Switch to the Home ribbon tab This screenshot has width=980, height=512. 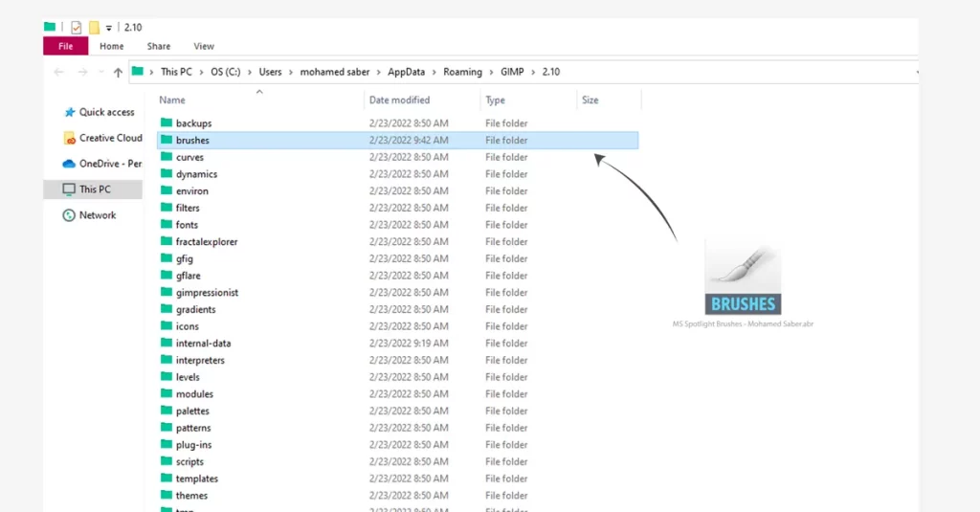[111, 46]
